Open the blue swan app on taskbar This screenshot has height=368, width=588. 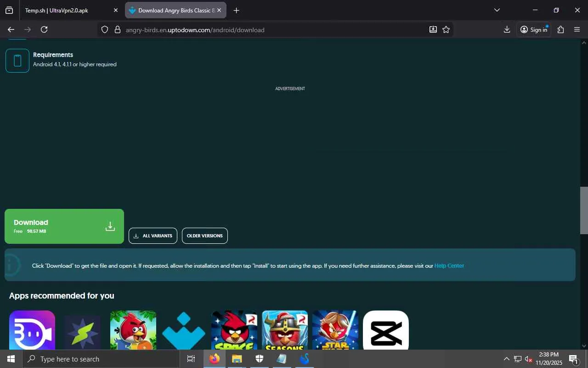tap(305, 359)
